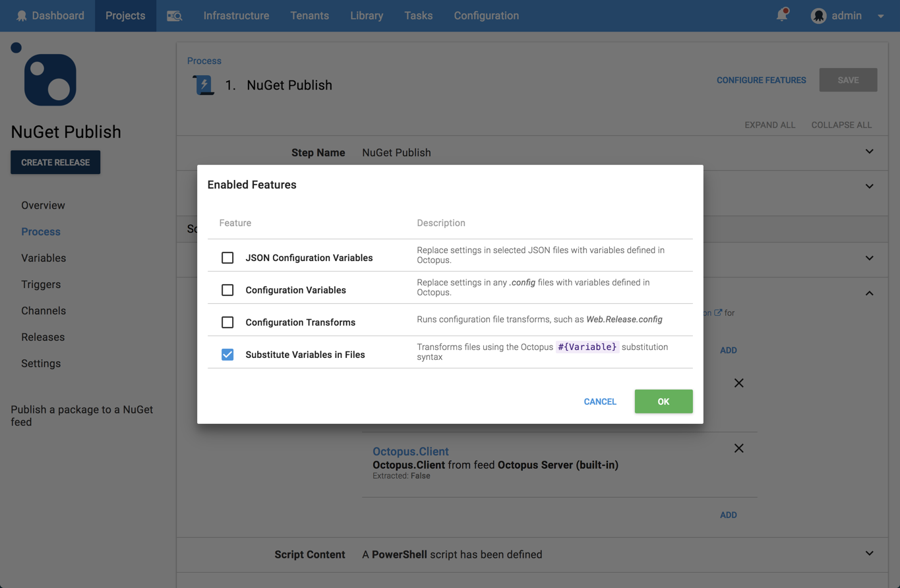This screenshot has height=588, width=900.
Task: Click the NuGet Publish project logo
Action: 50,80
